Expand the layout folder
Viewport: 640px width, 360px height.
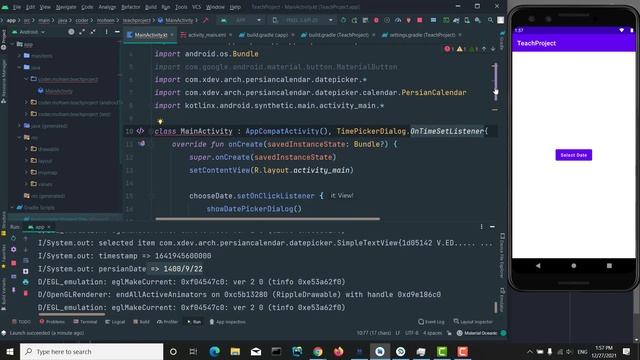click(x=27, y=161)
